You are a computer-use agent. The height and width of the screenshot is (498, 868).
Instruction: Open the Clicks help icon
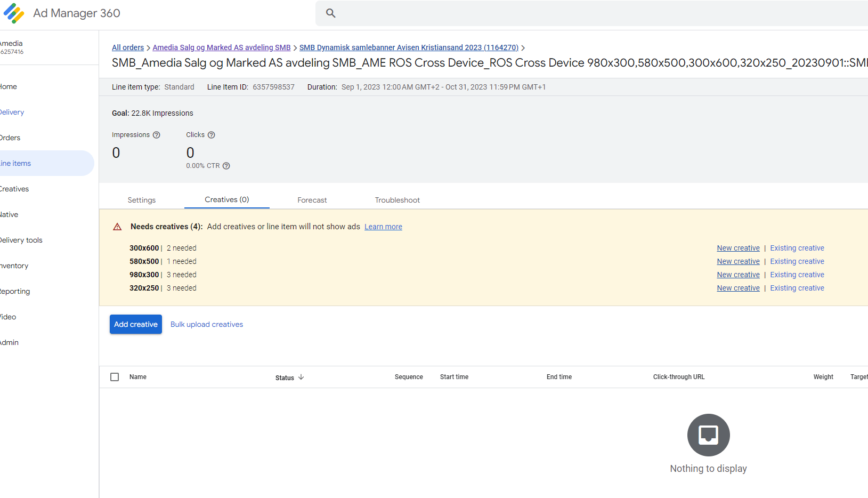point(211,135)
